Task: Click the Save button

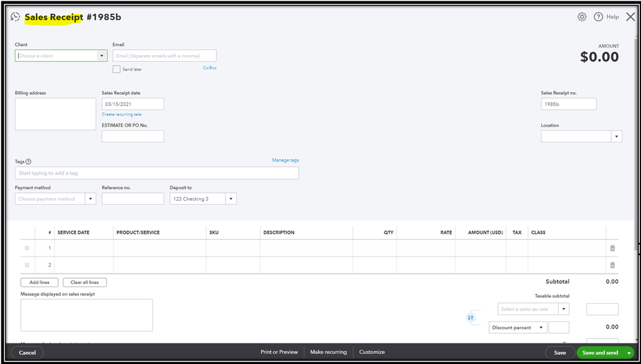Action: point(560,352)
